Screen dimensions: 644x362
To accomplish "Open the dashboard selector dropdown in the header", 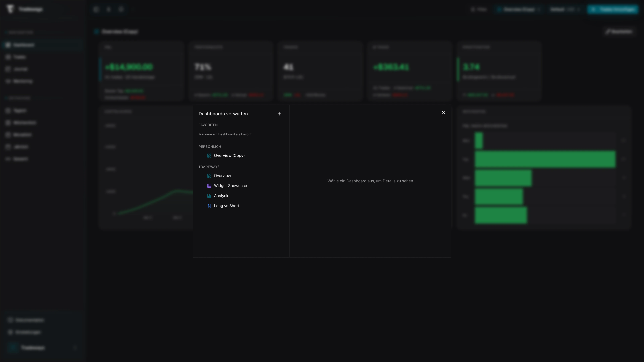I will pyautogui.click(x=518, y=9).
